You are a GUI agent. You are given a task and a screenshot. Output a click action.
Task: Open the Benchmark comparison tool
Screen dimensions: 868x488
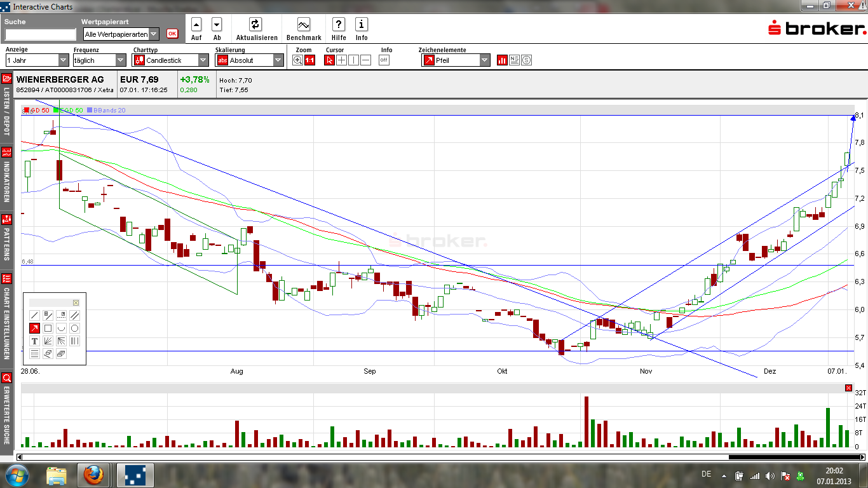(x=304, y=25)
